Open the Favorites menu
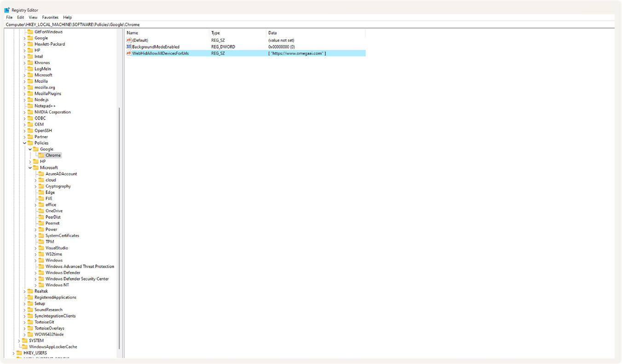Viewport: 622px width, 364px height. (x=50, y=17)
